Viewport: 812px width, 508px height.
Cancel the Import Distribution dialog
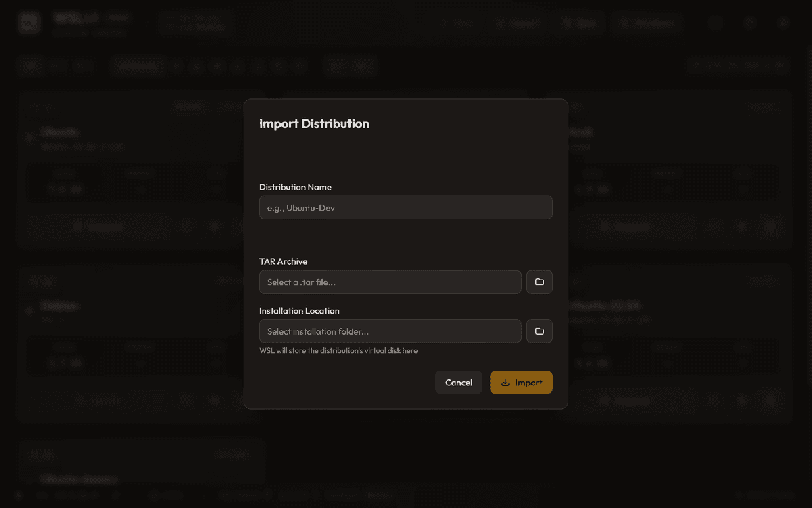tap(459, 382)
